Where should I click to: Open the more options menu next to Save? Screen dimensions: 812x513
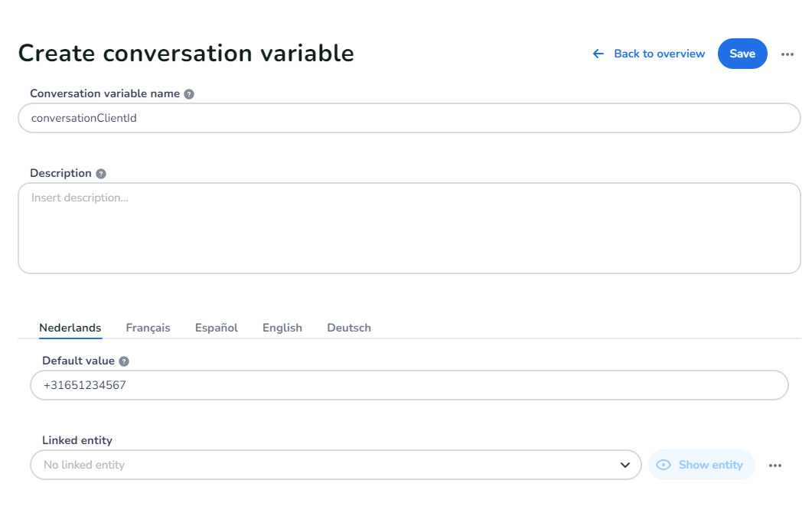point(788,54)
